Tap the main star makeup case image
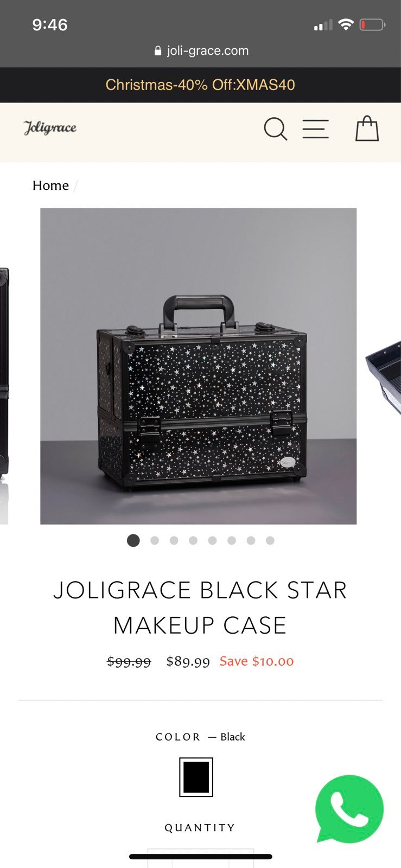The width and height of the screenshot is (401, 868). pos(199,366)
